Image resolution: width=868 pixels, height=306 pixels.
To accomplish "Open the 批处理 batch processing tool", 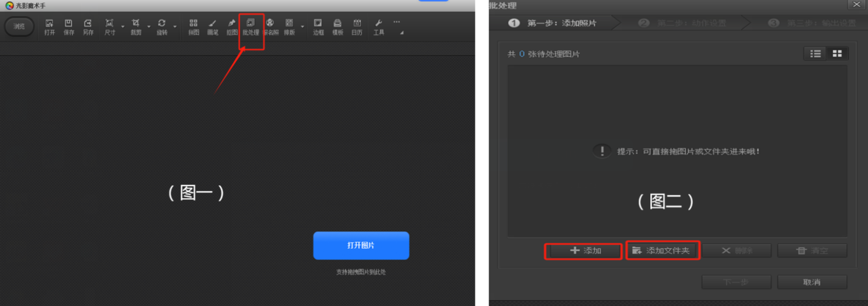I will click(250, 27).
